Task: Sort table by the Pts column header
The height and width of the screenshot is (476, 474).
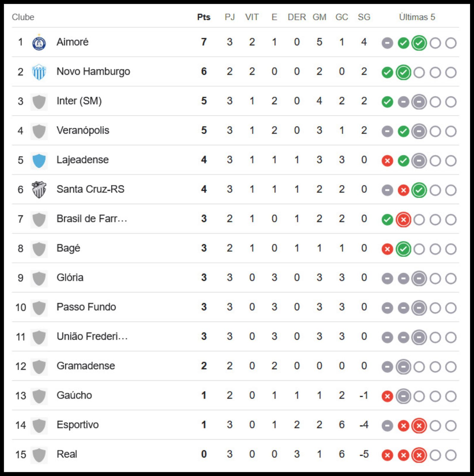Action: (204, 17)
